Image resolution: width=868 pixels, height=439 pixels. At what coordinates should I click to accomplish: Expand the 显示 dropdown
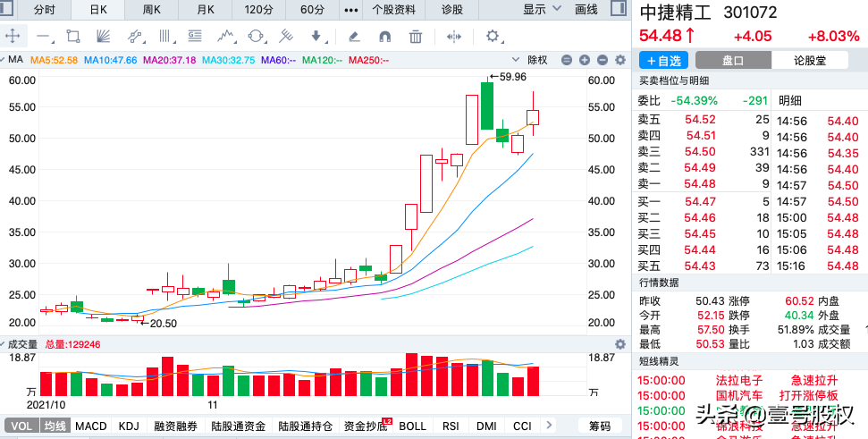click(542, 10)
